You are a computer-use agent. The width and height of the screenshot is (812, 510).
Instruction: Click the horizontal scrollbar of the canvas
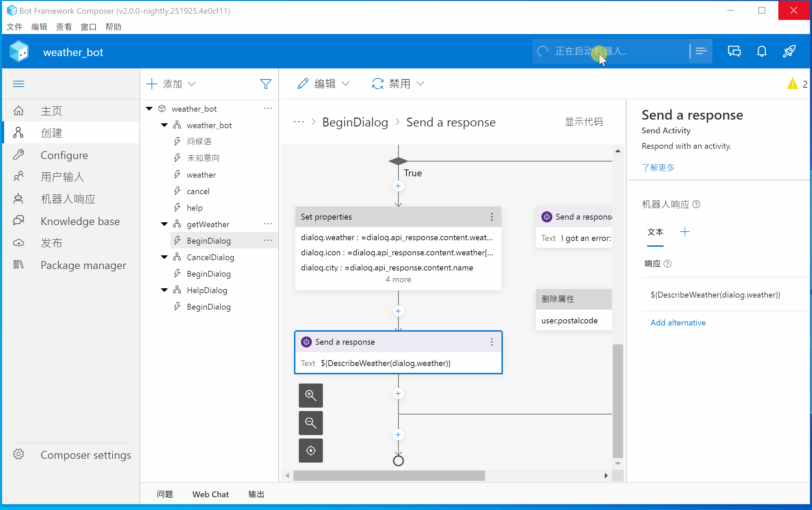tap(389, 476)
